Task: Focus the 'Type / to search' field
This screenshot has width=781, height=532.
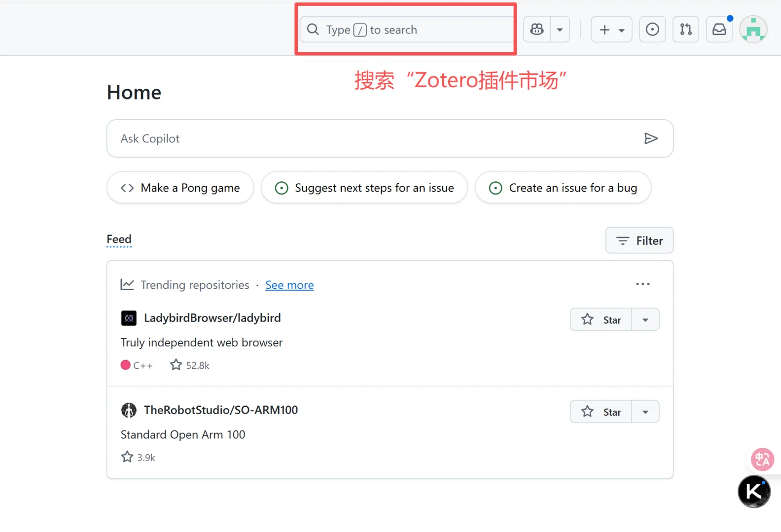Action: pos(407,30)
